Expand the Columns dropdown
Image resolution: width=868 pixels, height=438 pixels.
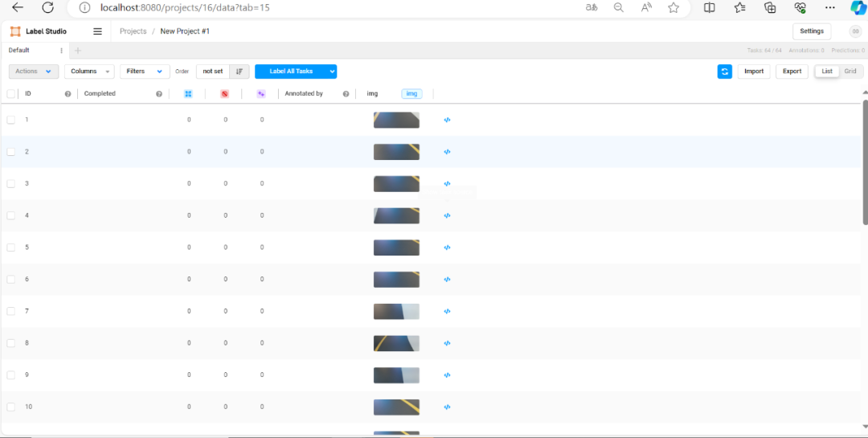(x=88, y=72)
